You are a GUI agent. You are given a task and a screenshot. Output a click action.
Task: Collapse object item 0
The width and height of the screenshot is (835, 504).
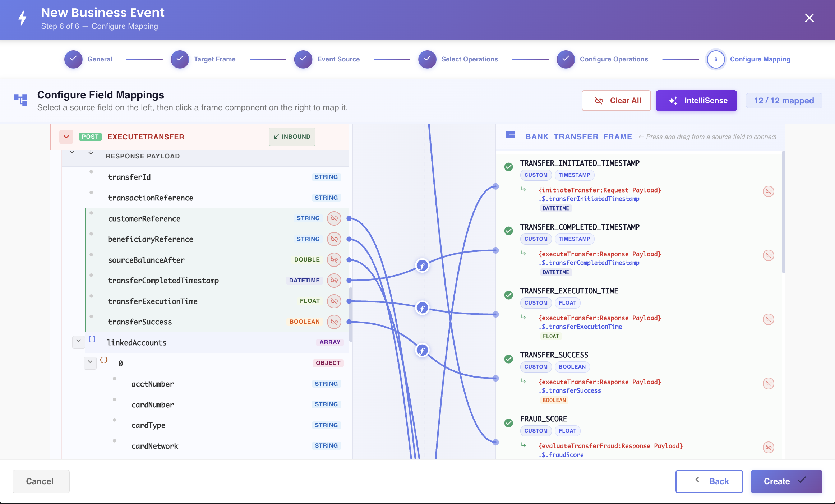tap(90, 362)
